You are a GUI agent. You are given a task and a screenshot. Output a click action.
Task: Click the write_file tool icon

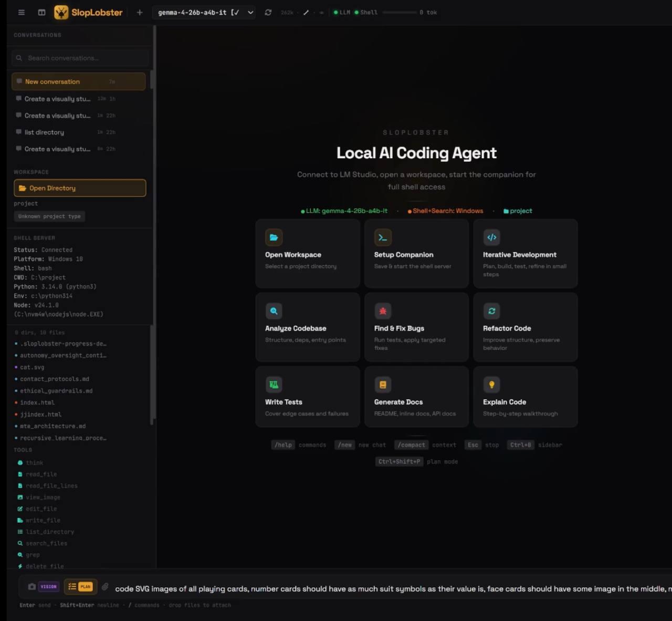[x=20, y=521]
